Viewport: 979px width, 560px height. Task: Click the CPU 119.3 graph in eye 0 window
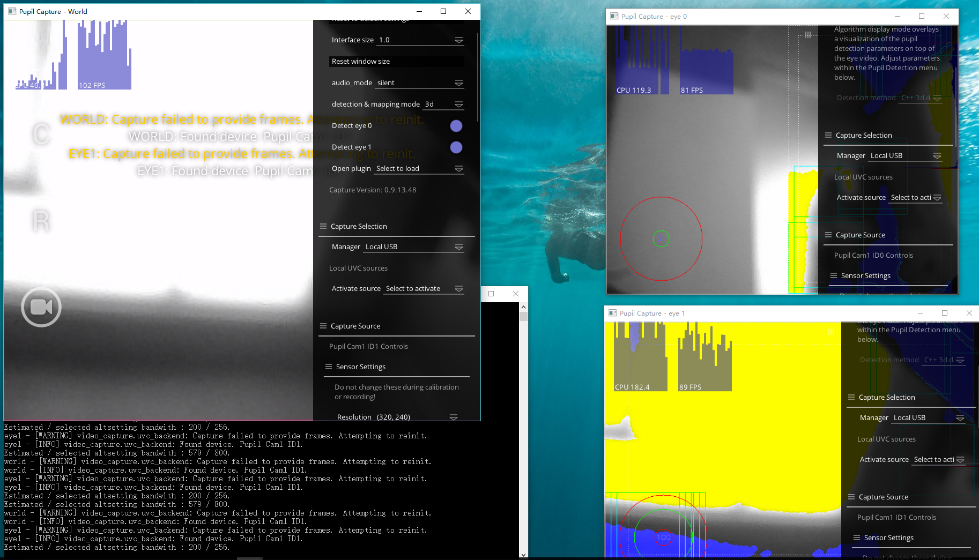click(642, 60)
